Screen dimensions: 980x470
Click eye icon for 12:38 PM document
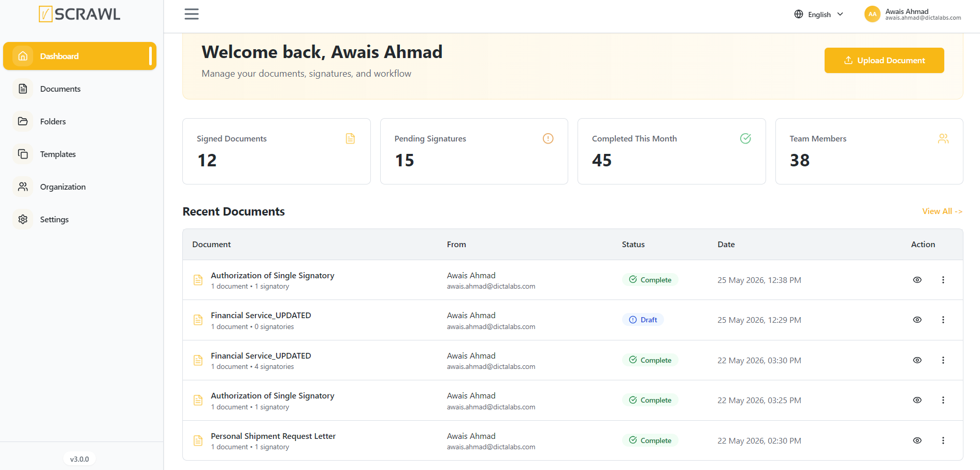pos(917,280)
